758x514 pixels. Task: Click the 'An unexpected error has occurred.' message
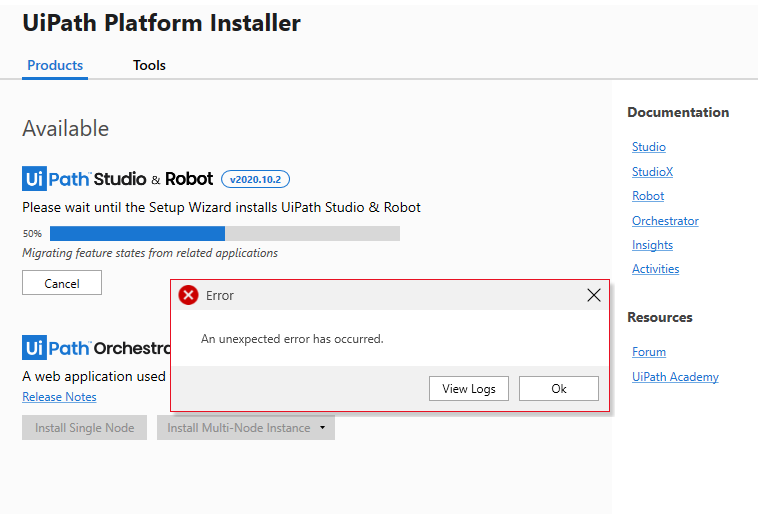click(x=292, y=339)
